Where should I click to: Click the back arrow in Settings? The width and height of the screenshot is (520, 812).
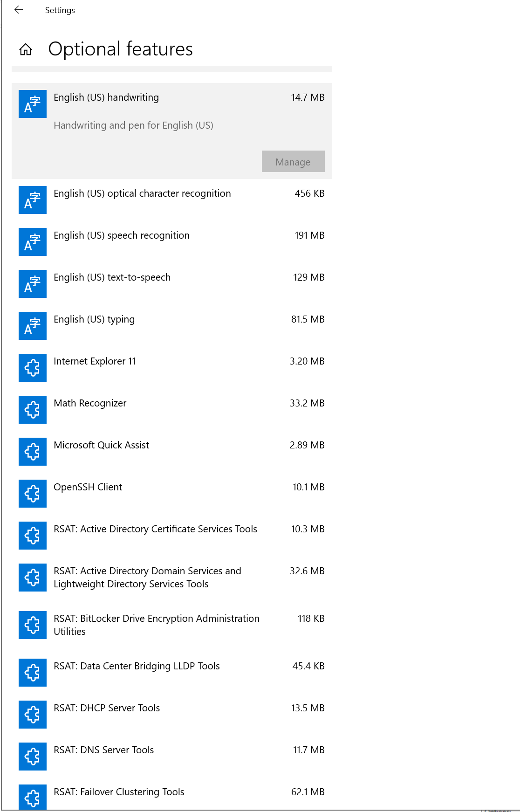[19, 10]
